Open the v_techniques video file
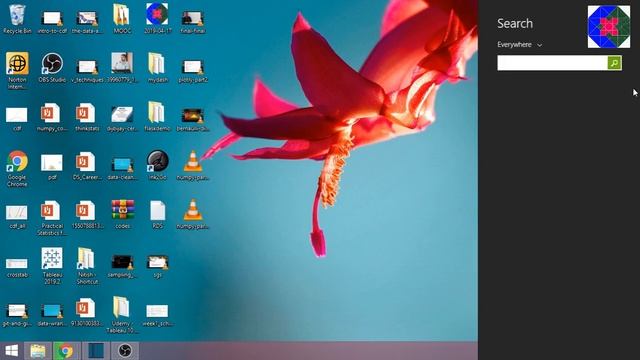This screenshot has height=360, width=640. pyautogui.click(x=87, y=71)
